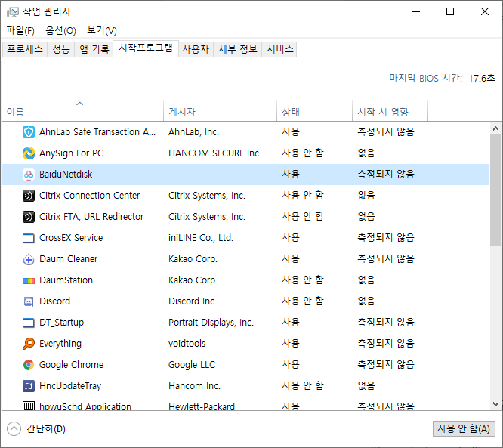The width and height of the screenshot is (503, 448).
Task: Click publisher Hancom Inc.
Action: click(194, 386)
